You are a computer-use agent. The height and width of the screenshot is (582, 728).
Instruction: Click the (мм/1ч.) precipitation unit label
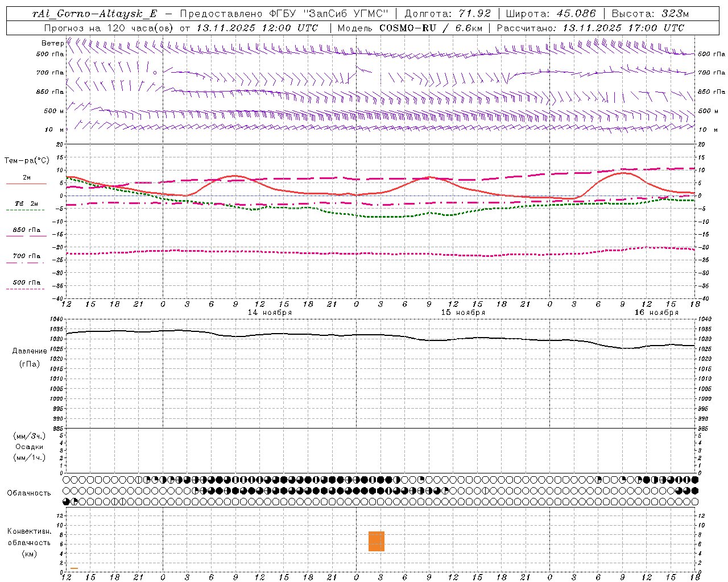[30, 458]
